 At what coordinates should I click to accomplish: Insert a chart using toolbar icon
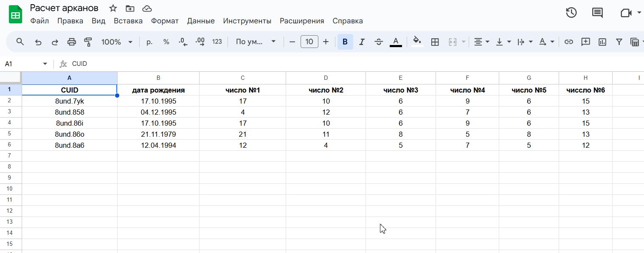pyautogui.click(x=602, y=42)
